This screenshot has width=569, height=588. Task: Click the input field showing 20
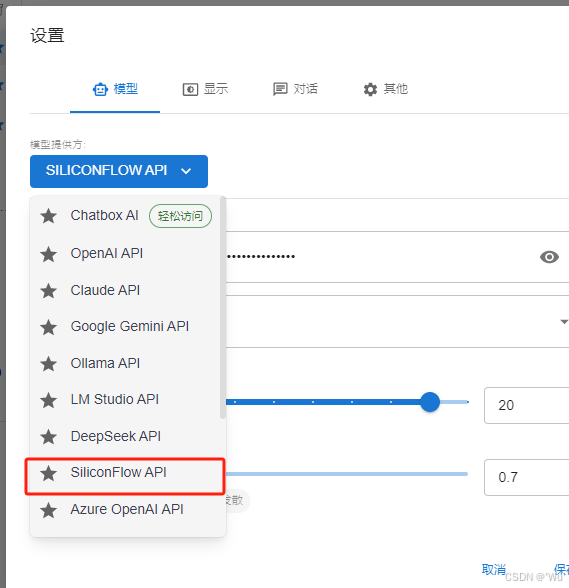pos(526,405)
